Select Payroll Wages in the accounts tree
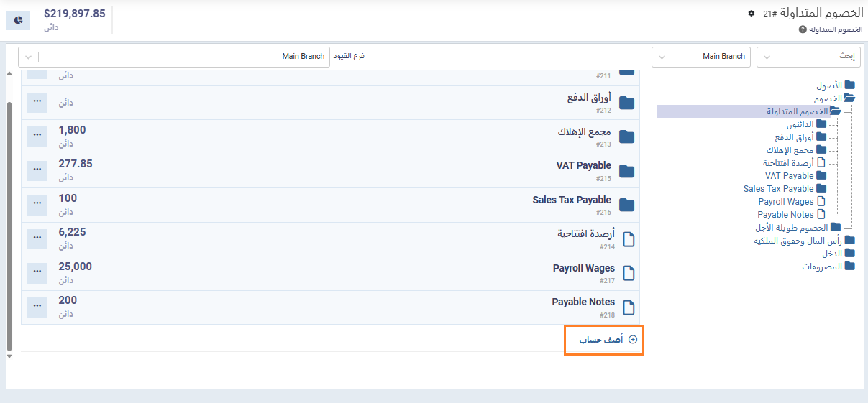868x403 pixels. coord(785,202)
